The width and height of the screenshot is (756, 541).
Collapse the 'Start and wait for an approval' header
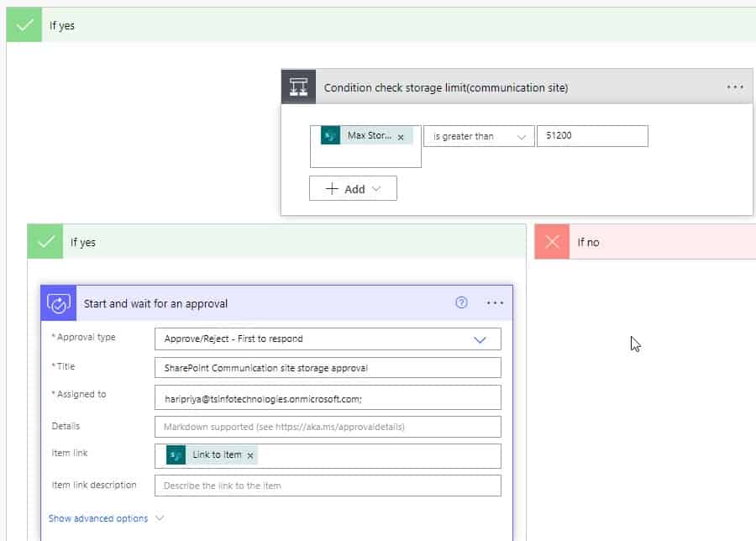tap(276, 303)
